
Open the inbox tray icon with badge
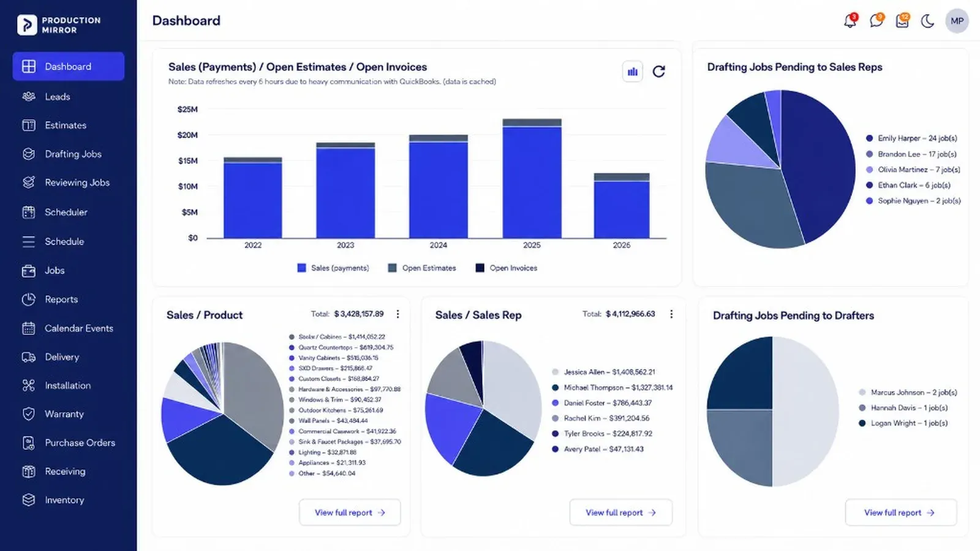click(x=902, y=21)
